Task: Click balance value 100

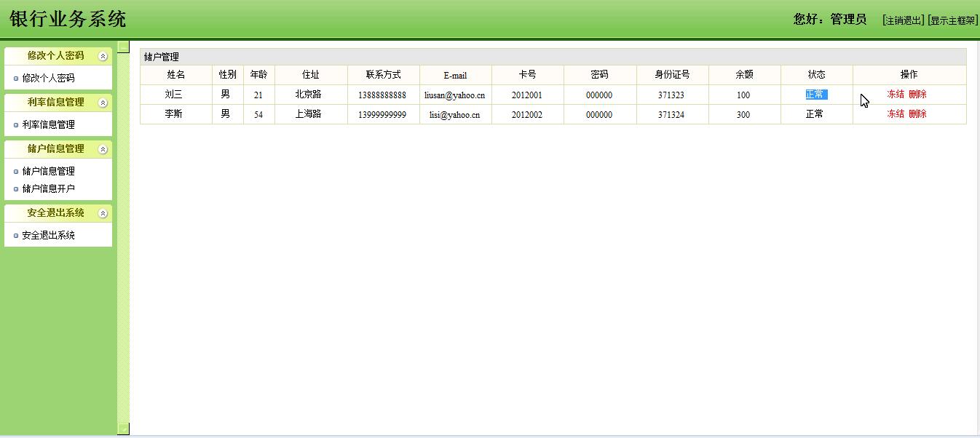Action: [x=743, y=95]
